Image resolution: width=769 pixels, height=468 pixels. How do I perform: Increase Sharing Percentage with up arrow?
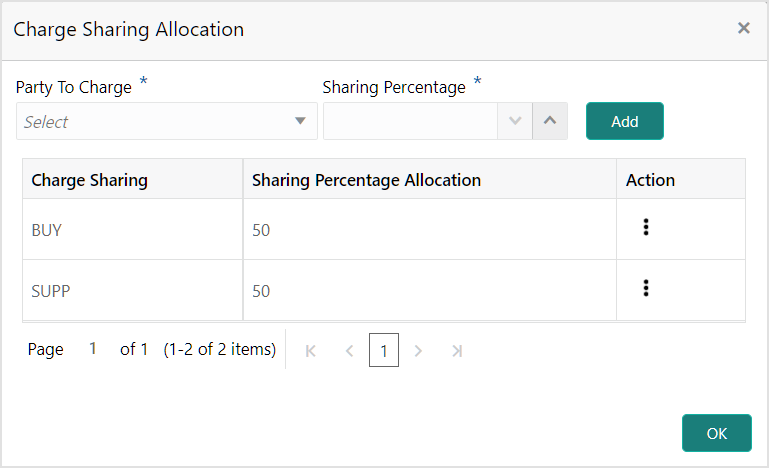click(549, 122)
